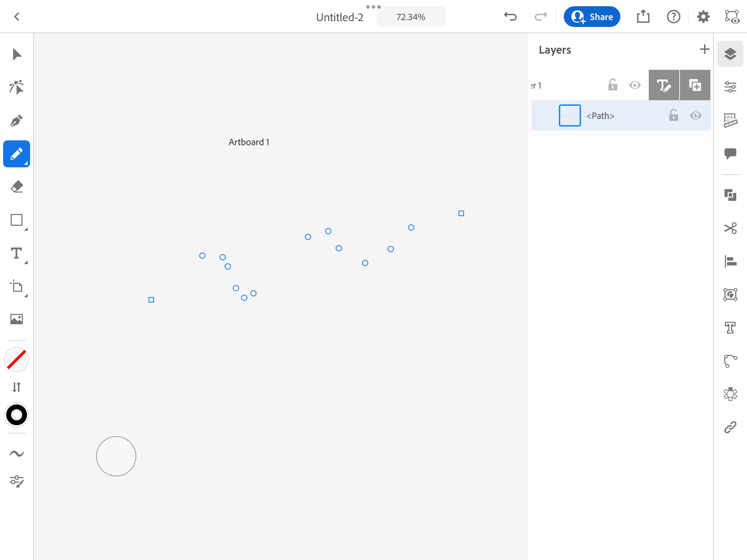
Task: Open the Comments panel
Action: [730, 153]
